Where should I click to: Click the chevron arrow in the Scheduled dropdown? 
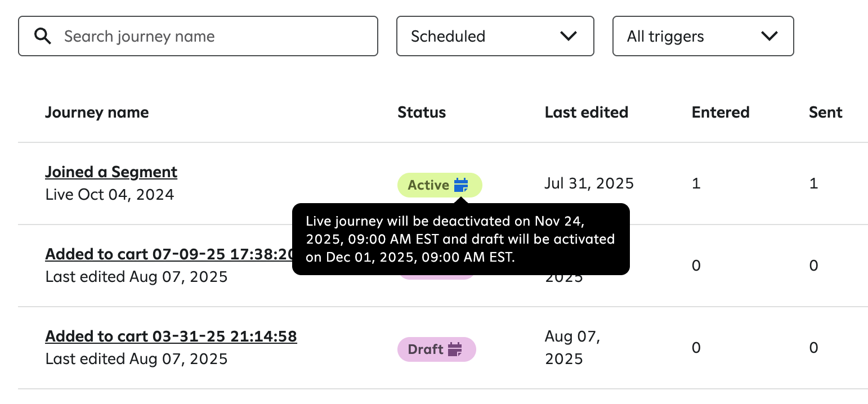[569, 36]
